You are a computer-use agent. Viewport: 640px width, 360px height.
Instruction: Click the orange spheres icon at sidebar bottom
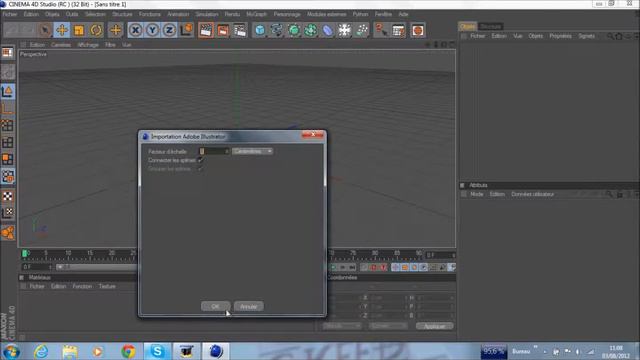[8, 233]
